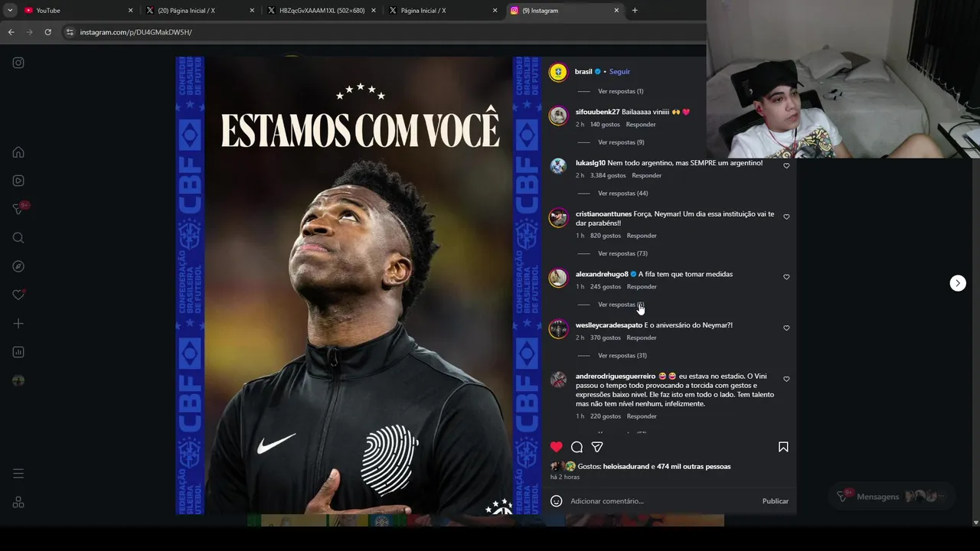Follow brasil with Seguir link

[x=619, y=71]
